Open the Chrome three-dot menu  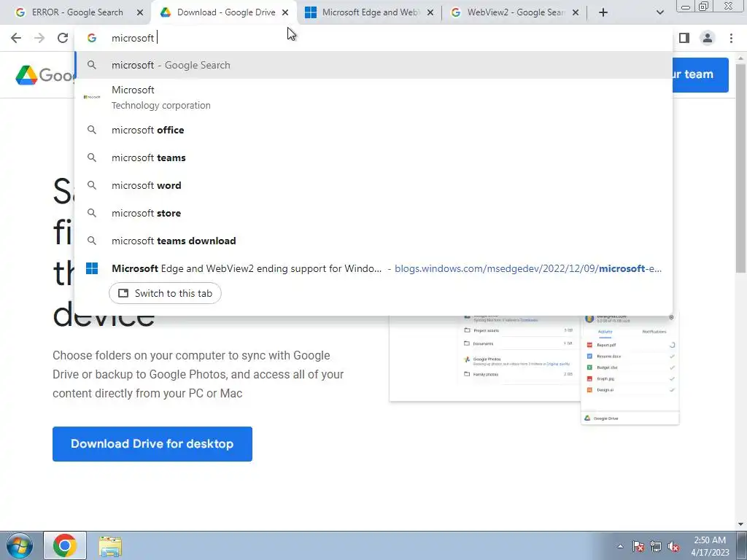[x=731, y=38]
